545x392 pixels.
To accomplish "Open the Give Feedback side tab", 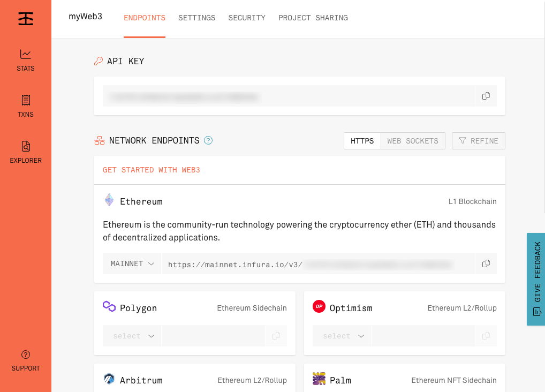I will tap(536, 280).
